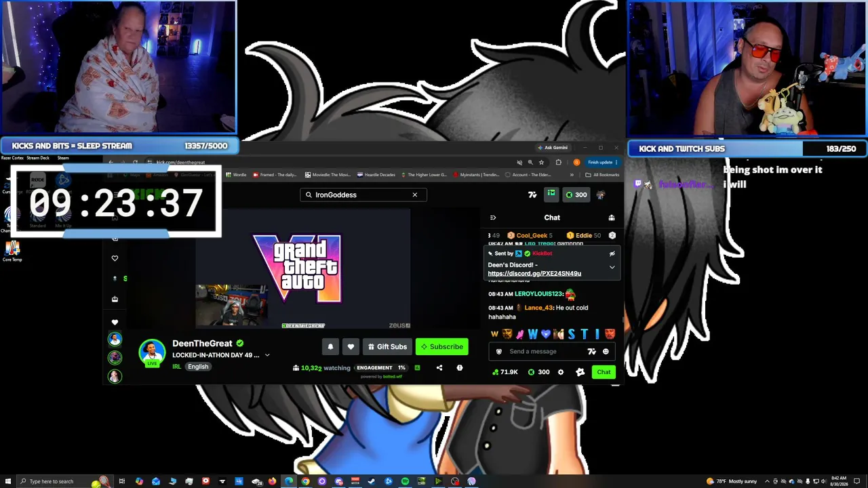
Task: Collapse the chat panel with the arrow icon
Action: tap(493, 218)
